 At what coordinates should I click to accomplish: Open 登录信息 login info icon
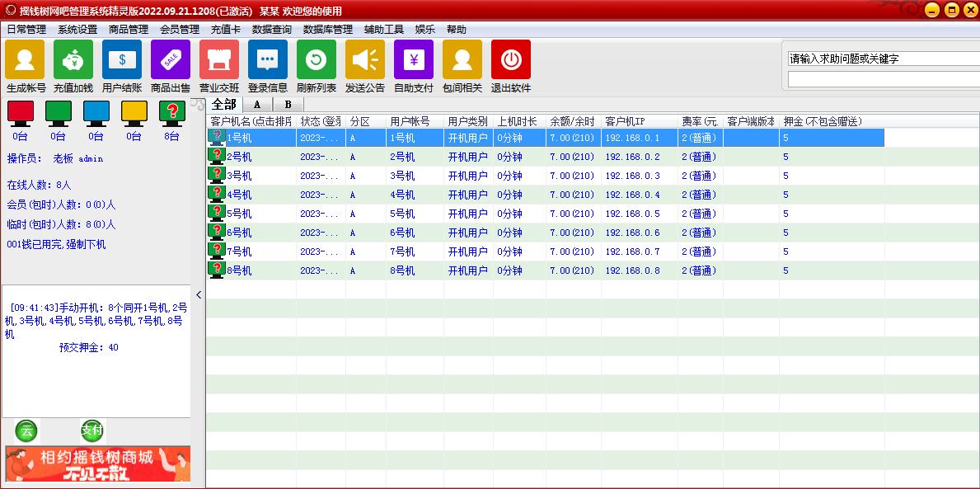pyautogui.click(x=268, y=60)
